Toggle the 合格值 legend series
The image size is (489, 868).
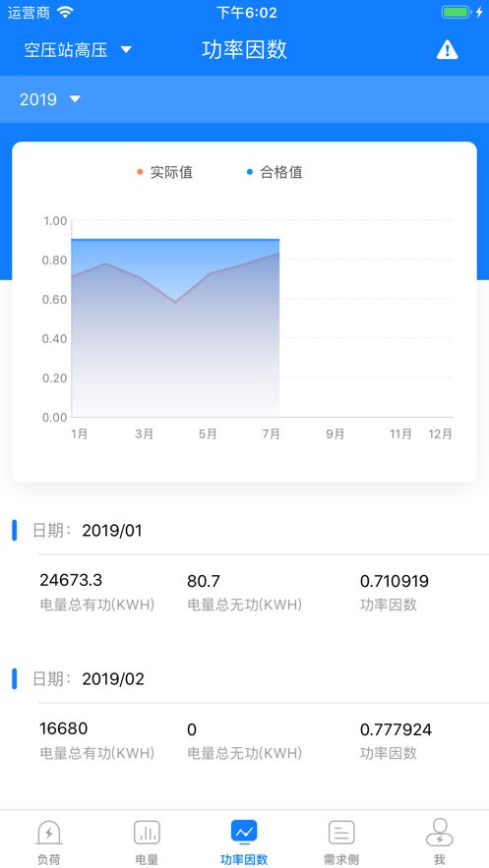(x=275, y=172)
